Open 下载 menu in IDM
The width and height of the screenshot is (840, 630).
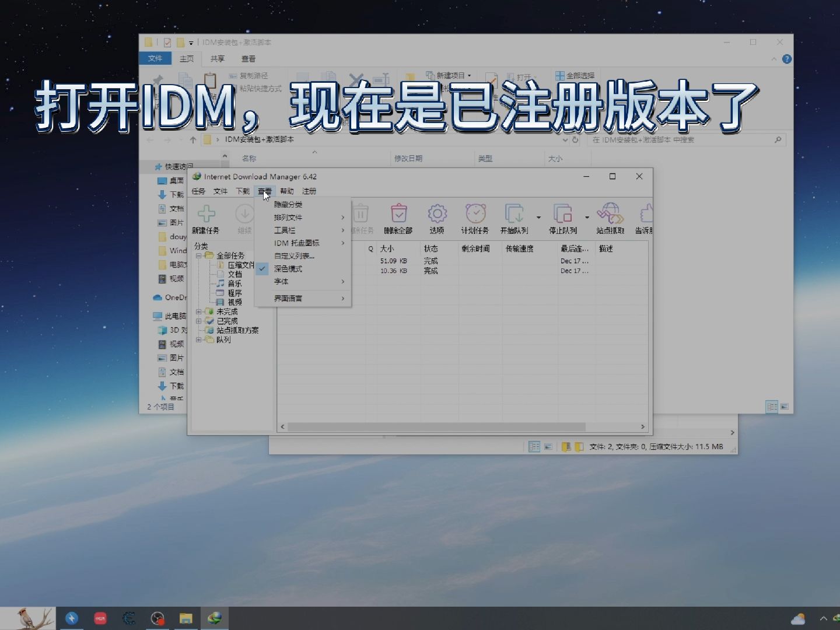(243, 191)
